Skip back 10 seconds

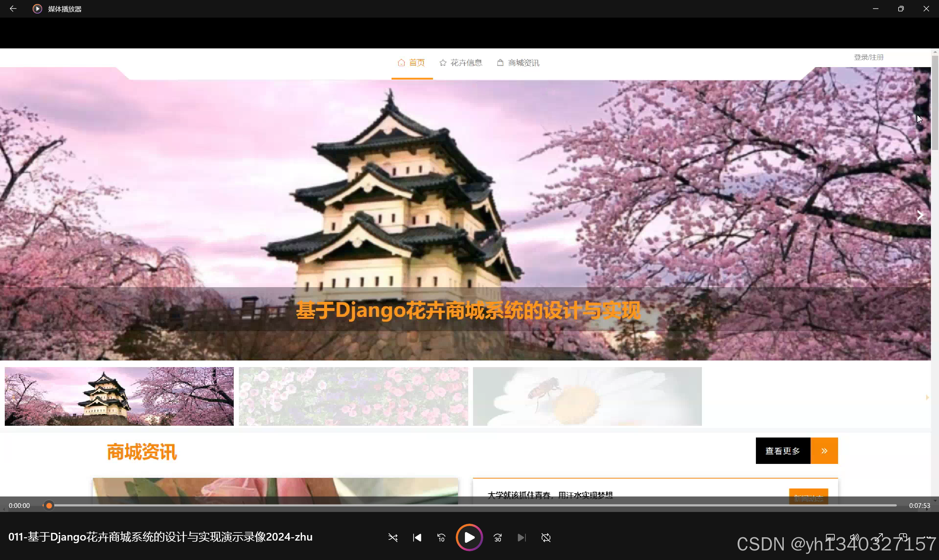tap(441, 537)
